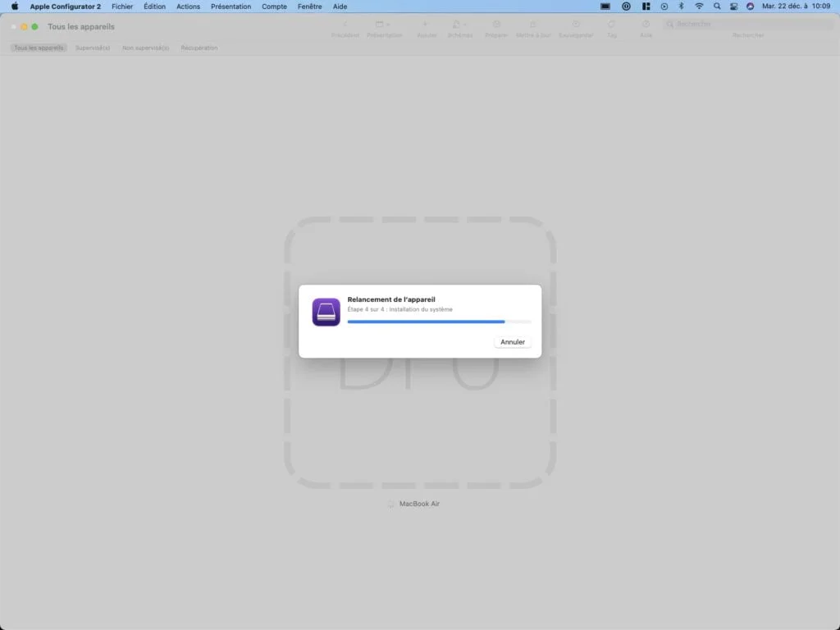
Task: Switch to the Récupération filter
Action: [198, 48]
